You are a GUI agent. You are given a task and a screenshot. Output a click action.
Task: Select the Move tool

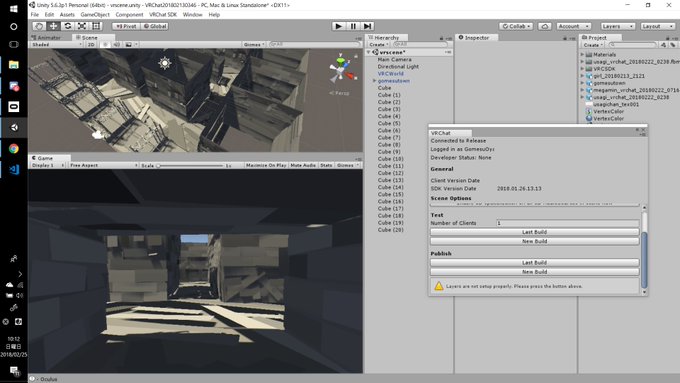pyautogui.click(x=53, y=26)
